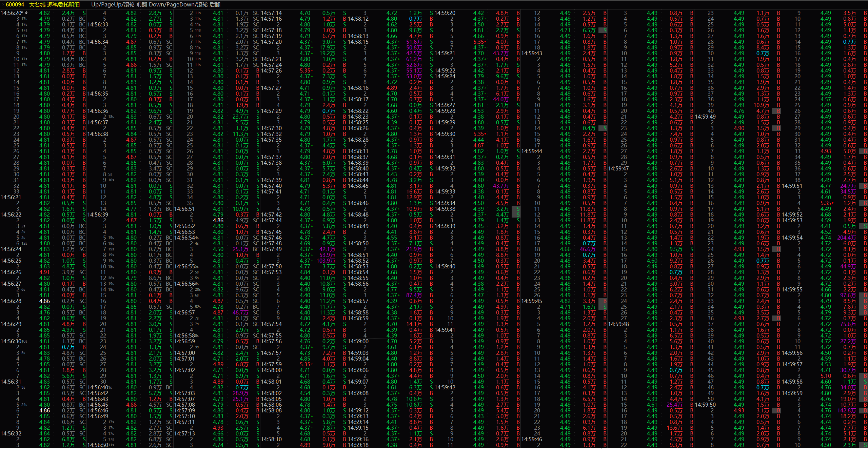Click the 14:58:12 timestamp
This screenshot has width=868, height=449.
[358, 19]
